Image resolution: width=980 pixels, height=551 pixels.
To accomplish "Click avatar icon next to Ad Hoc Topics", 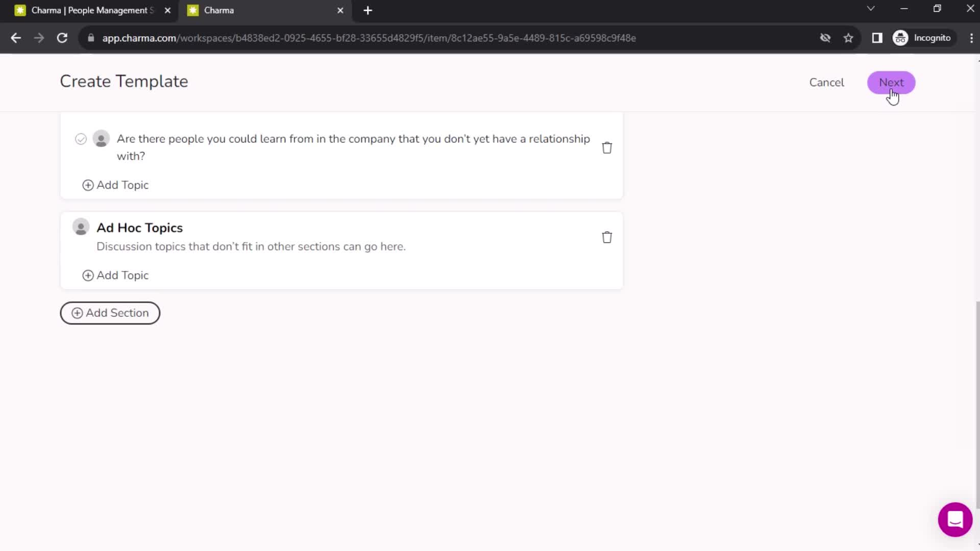I will pyautogui.click(x=81, y=227).
